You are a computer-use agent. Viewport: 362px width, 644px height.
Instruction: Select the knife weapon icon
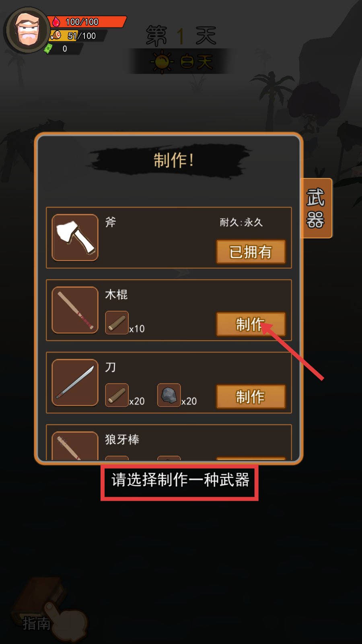75,382
